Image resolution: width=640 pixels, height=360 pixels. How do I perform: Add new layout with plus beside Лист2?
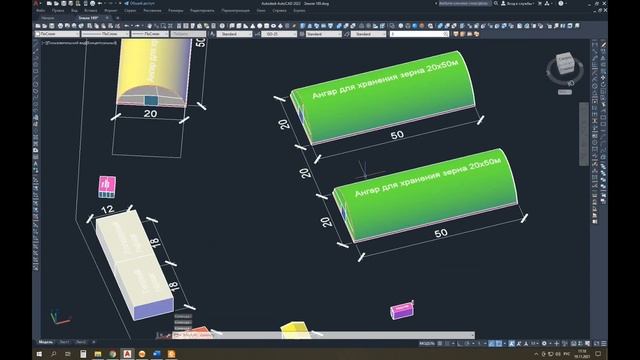93,342
